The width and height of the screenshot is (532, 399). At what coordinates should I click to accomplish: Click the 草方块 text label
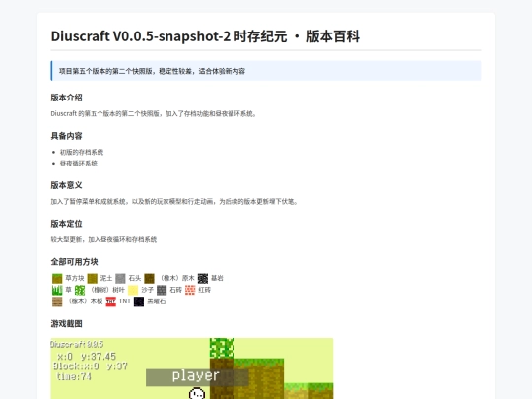click(x=75, y=278)
